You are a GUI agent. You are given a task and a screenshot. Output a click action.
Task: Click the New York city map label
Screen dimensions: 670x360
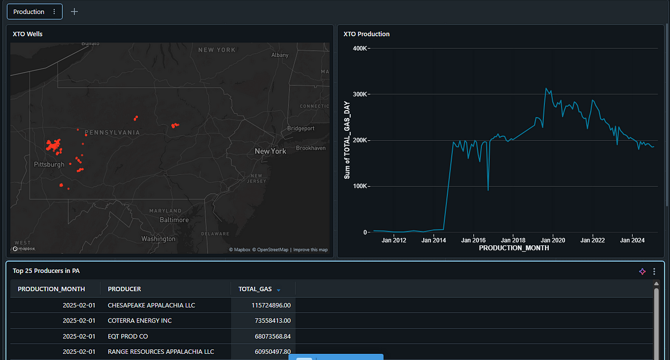pyautogui.click(x=270, y=151)
